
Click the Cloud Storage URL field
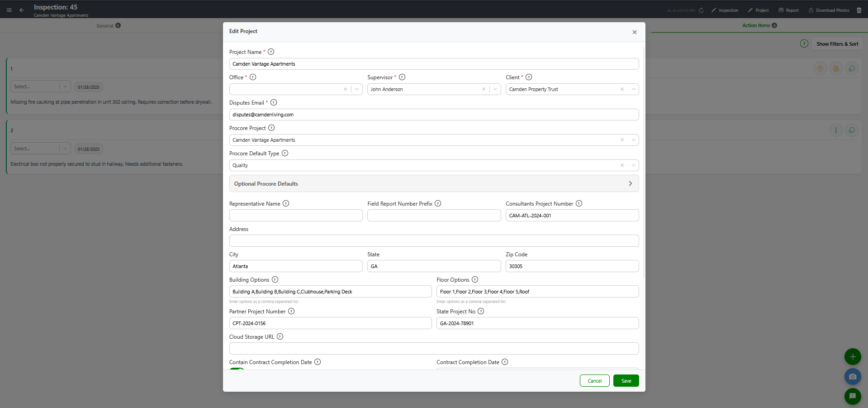click(434, 349)
